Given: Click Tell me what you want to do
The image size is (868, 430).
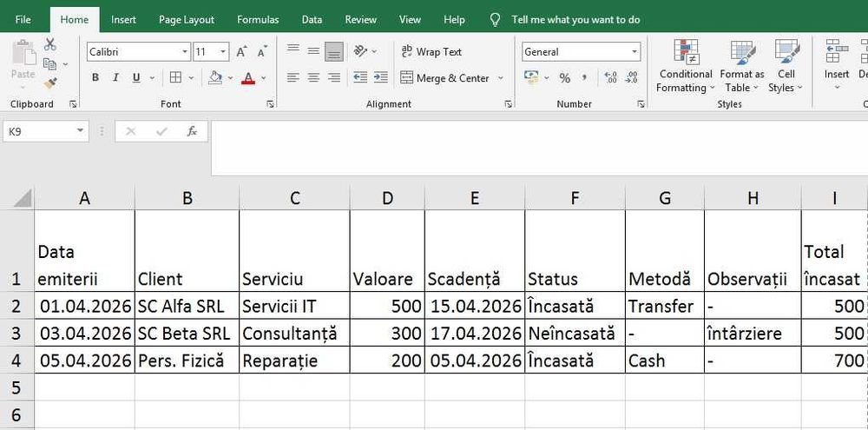Looking at the screenshot, I should (575, 19).
